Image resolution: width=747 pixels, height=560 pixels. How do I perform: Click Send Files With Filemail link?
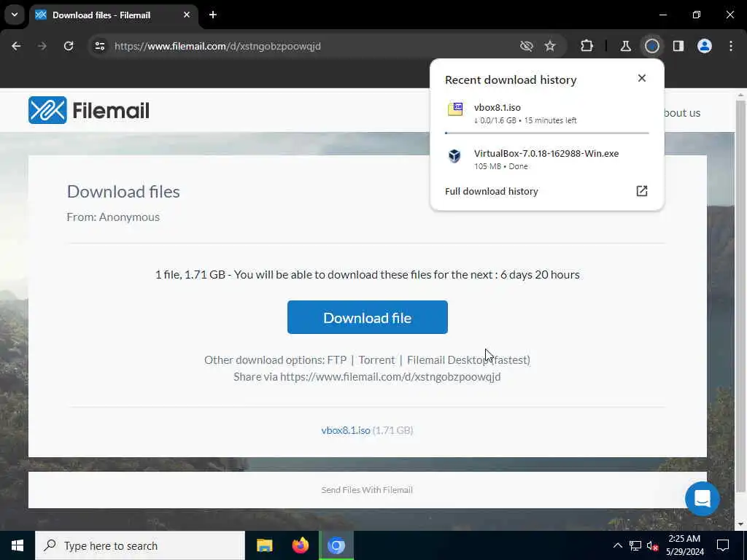[367, 490]
